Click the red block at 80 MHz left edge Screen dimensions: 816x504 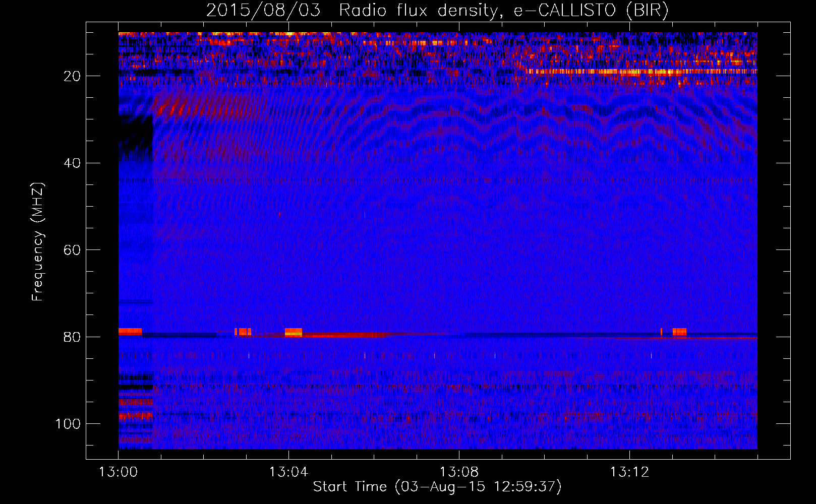[x=130, y=332]
